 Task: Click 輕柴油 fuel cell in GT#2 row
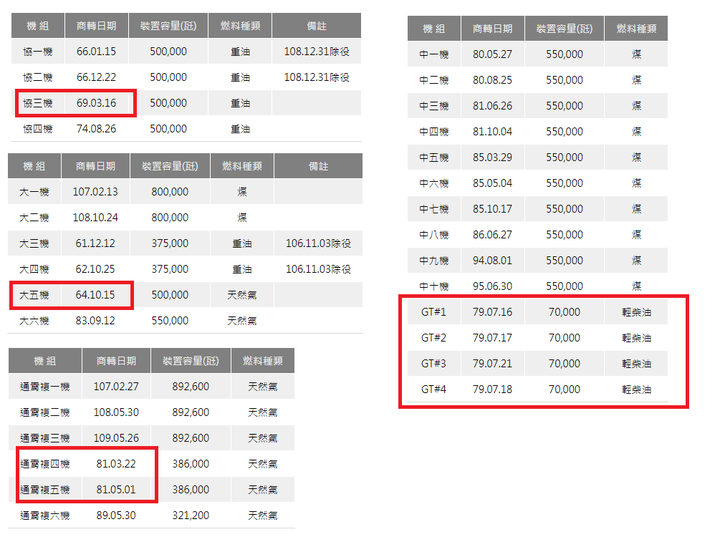[636, 338]
